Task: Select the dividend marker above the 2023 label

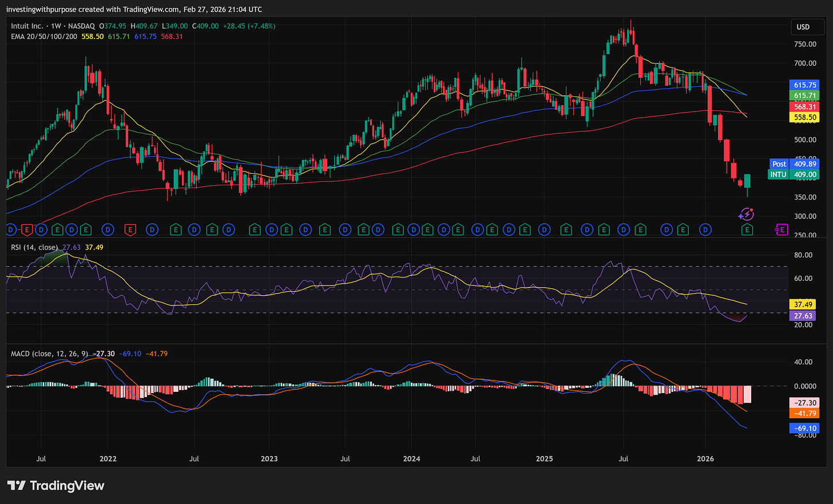Action: click(271, 230)
